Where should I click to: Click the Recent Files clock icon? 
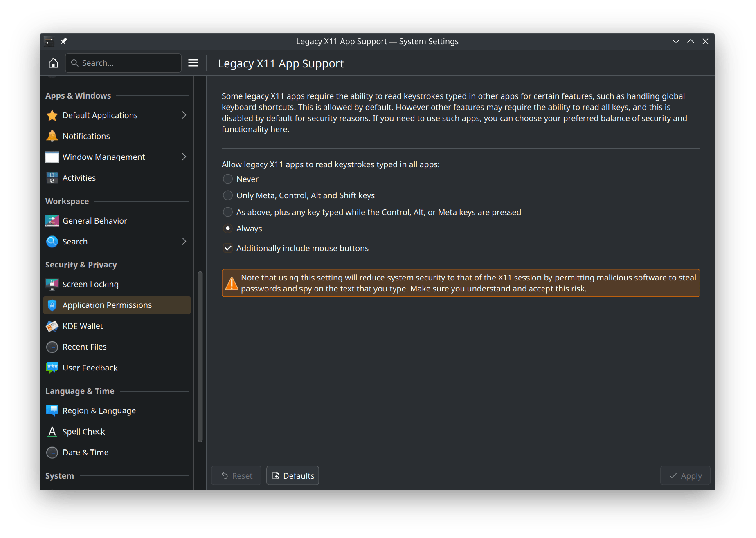52,347
